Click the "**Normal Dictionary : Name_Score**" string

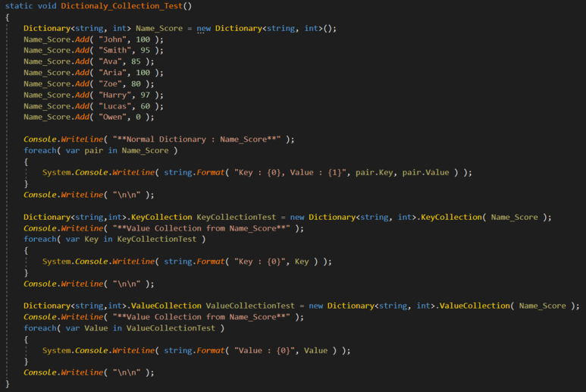point(196,140)
